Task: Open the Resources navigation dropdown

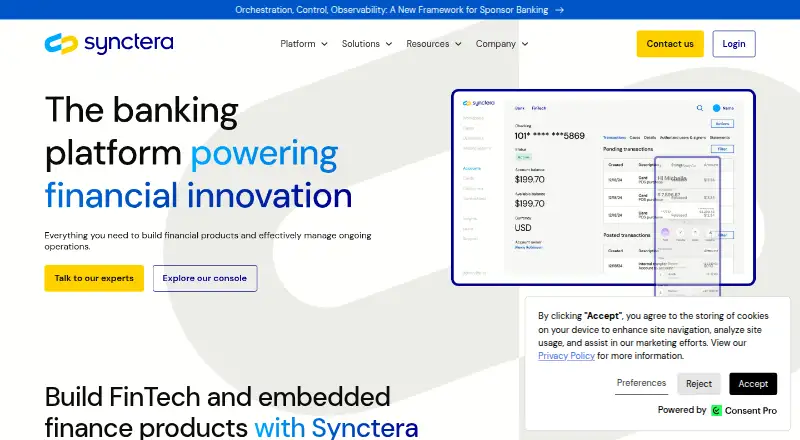Action: pyautogui.click(x=434, y=44)
